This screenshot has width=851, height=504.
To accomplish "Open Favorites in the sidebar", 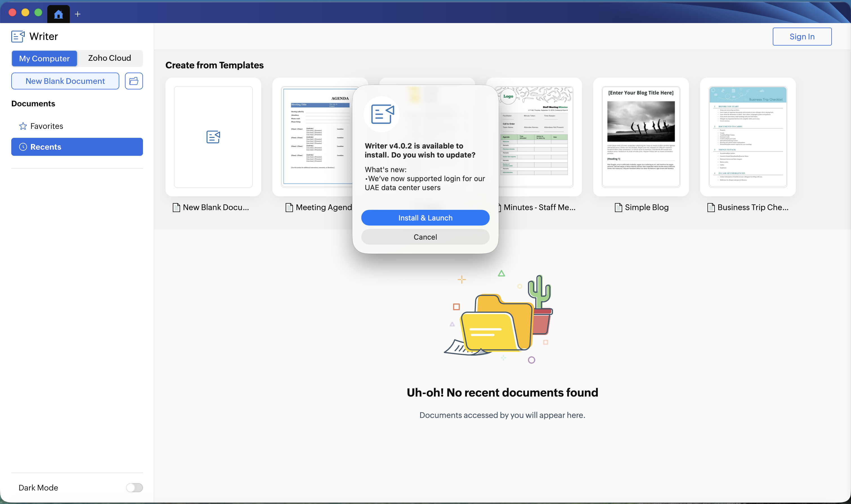I will [77, 126].
